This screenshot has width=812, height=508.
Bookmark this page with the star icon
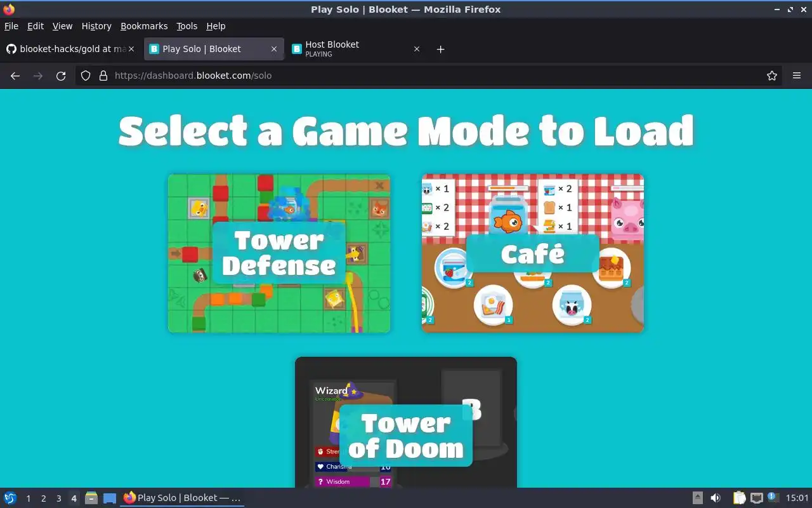772,76
